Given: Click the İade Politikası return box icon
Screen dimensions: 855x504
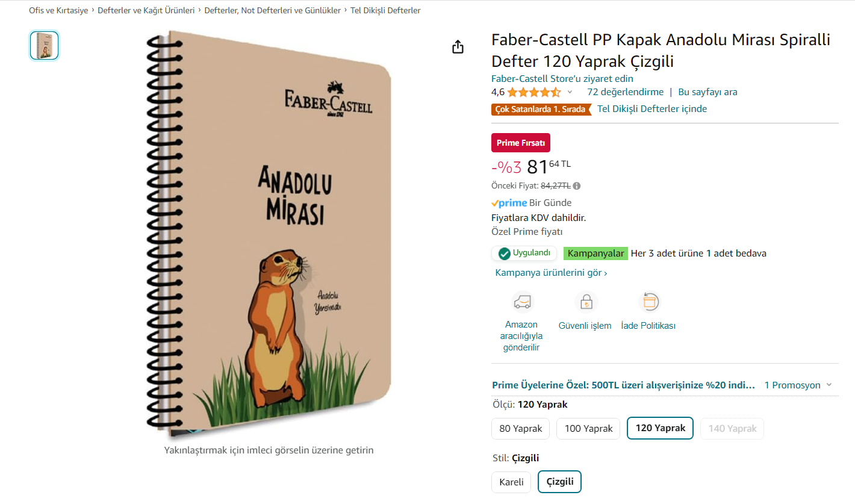Looking at the screenshot, I should click(648, 302).
